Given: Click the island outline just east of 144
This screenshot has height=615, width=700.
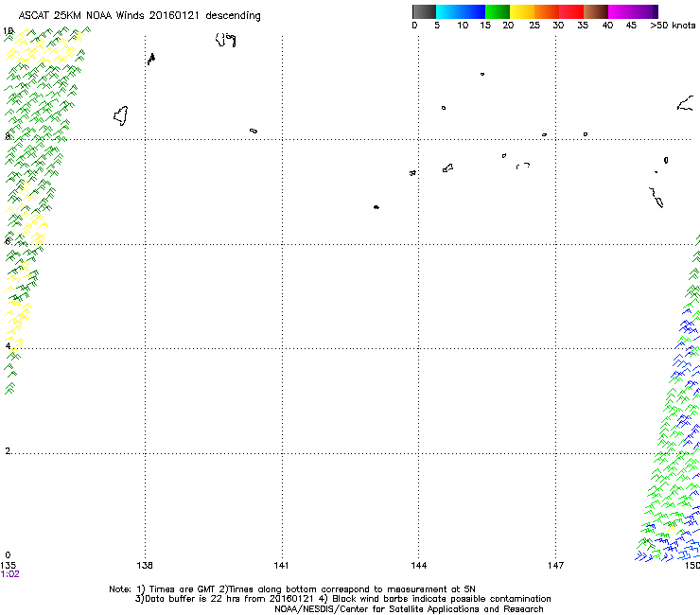Looking at the screenshot, I should click(447, 167).
